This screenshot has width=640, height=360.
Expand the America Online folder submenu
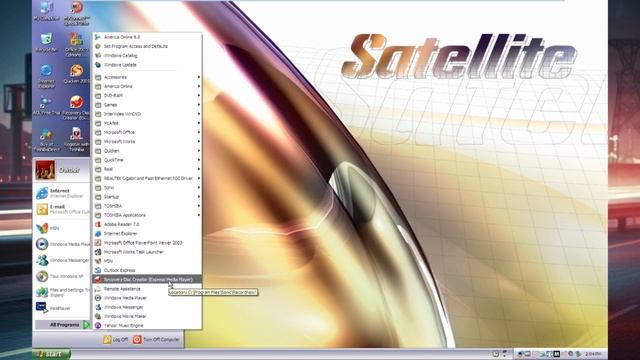coord(147,86)
